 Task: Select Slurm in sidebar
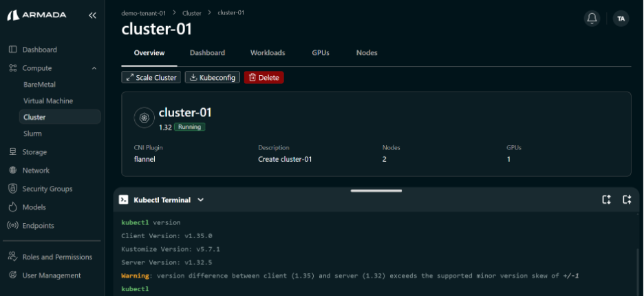click(32, 134)
